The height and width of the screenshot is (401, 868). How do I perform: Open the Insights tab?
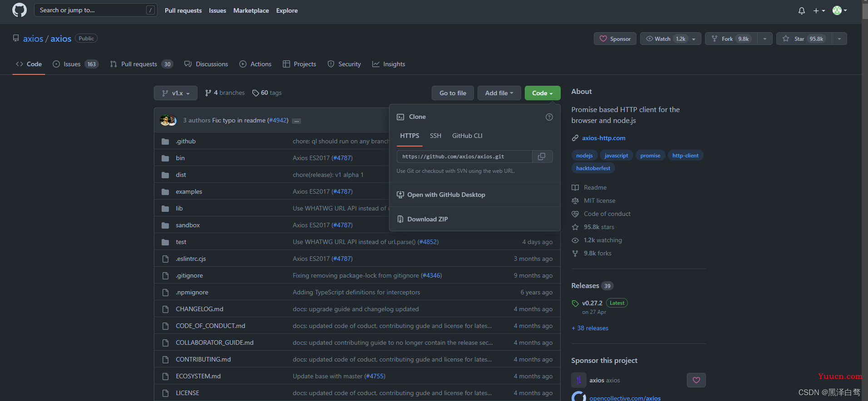[389, 64]
